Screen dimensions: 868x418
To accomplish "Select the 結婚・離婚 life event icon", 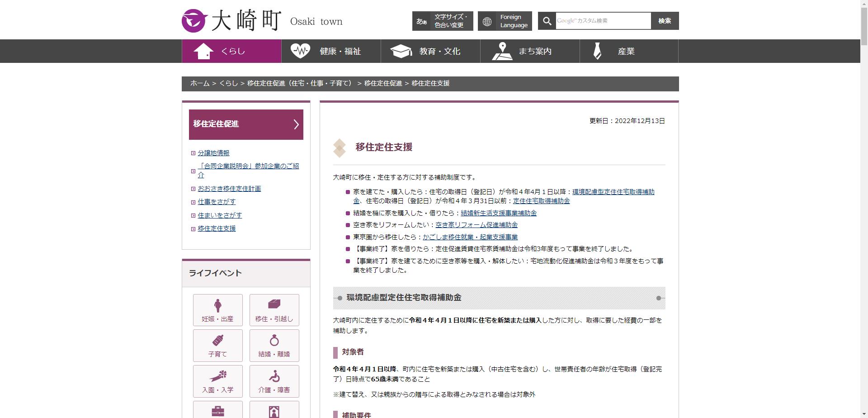I will [x=274, y=346].
